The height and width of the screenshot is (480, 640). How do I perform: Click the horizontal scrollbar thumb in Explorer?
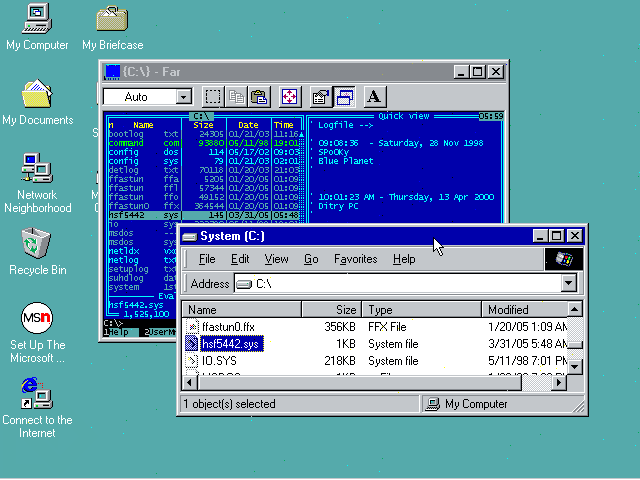click(359, 383)
